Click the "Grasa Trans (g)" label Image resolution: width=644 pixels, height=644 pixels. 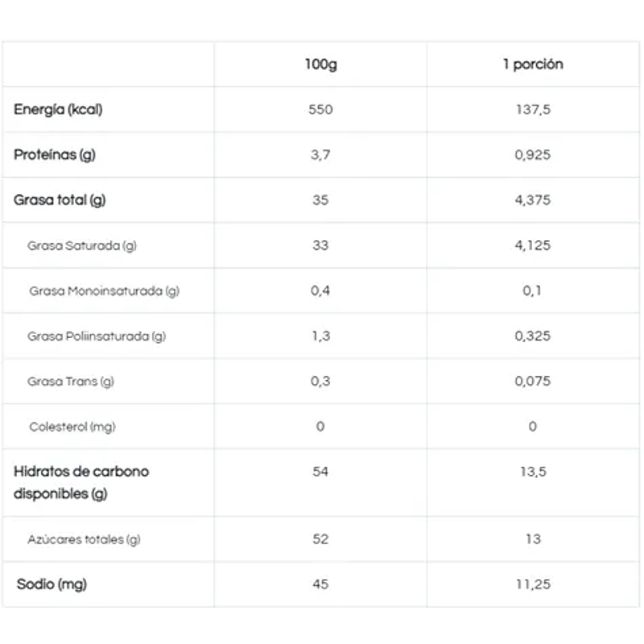click(x=71, y=381)
